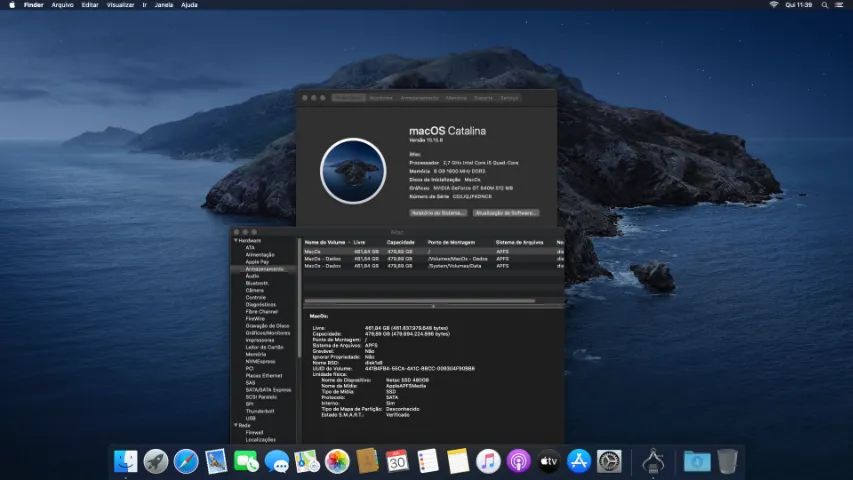Open FaceTime in the dock
The height and width of the screenshot is (480, 853).
[x=246, y=461]
